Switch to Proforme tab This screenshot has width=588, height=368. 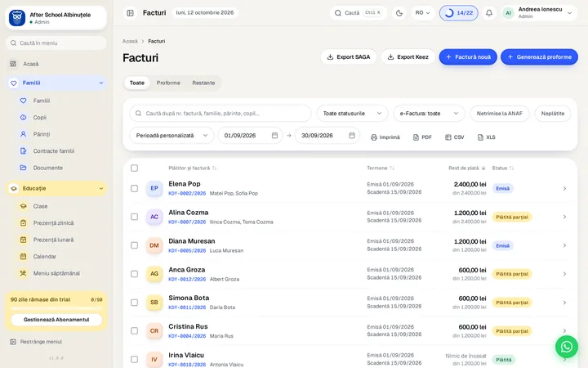tap(168, 83)
